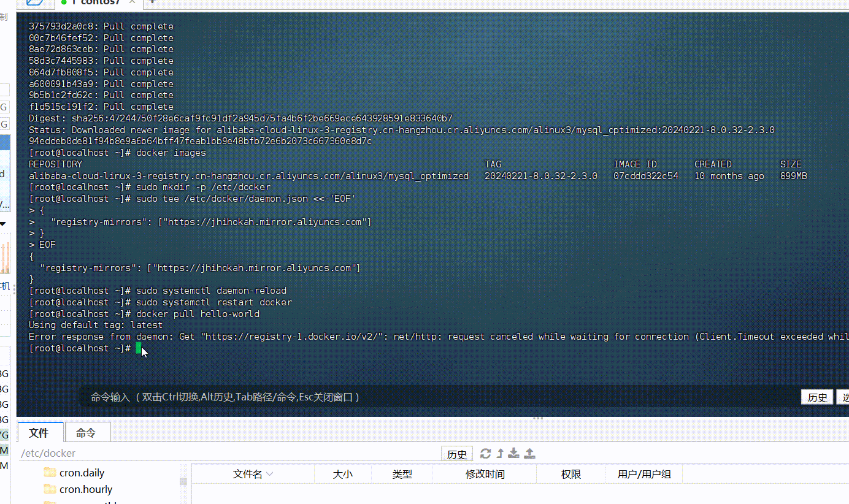The image size is (849, 504).
Task: Click the 'Using default tag: latest' line
Action: click(96, 325)
